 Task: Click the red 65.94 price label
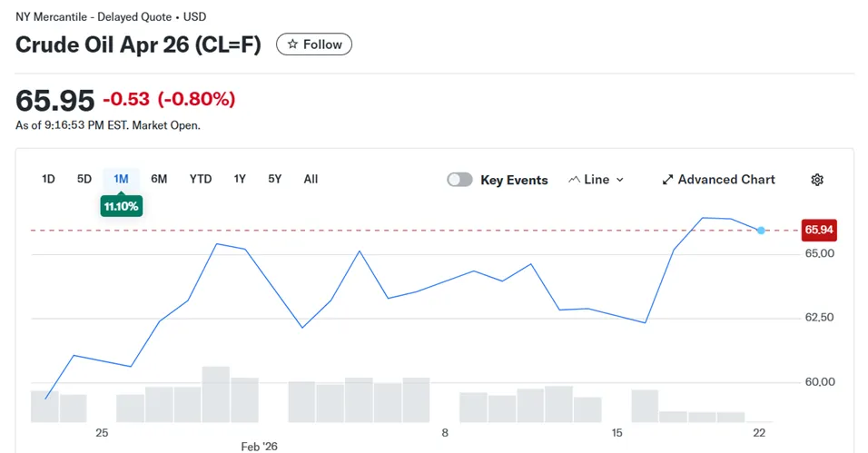pos(819,230)
